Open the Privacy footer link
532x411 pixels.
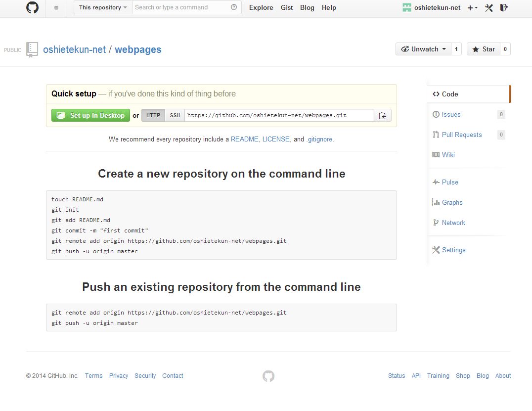(118, 376)
